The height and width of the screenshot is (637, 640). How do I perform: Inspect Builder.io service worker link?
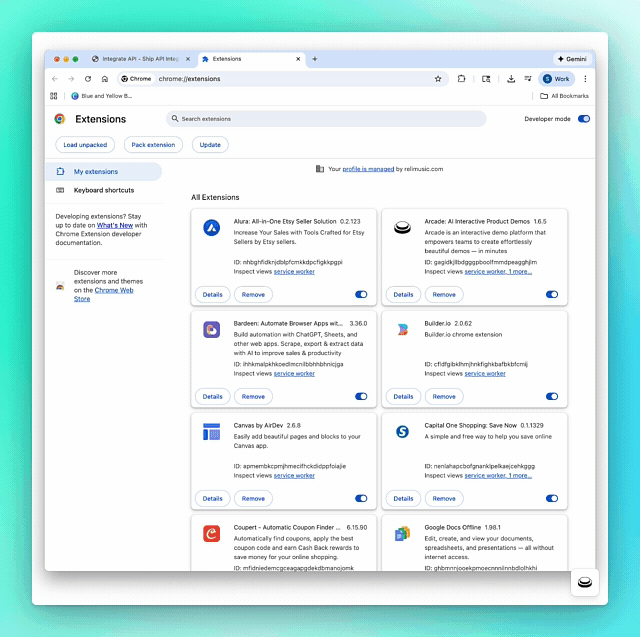pos(485,373)
